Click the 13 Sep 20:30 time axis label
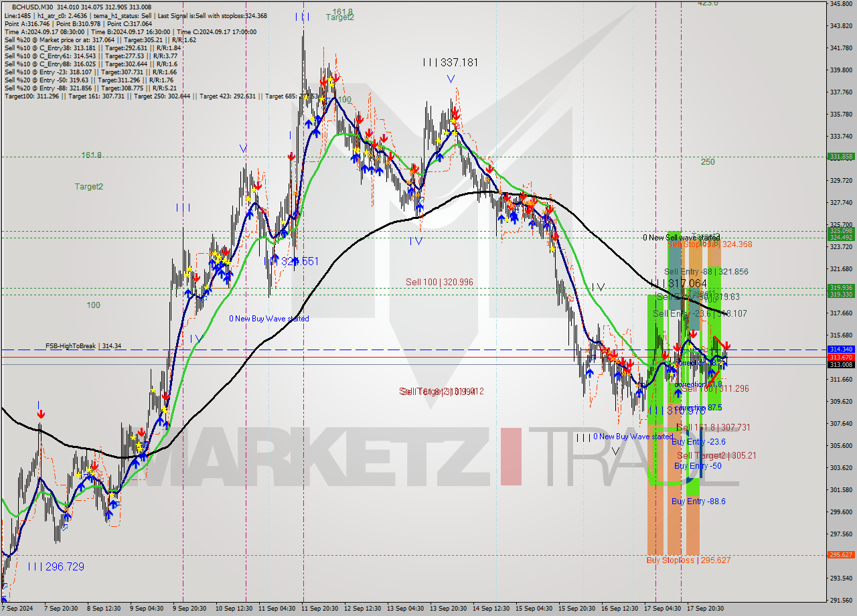This screenshot has width=857, height=616. click(x=448, y=609)
